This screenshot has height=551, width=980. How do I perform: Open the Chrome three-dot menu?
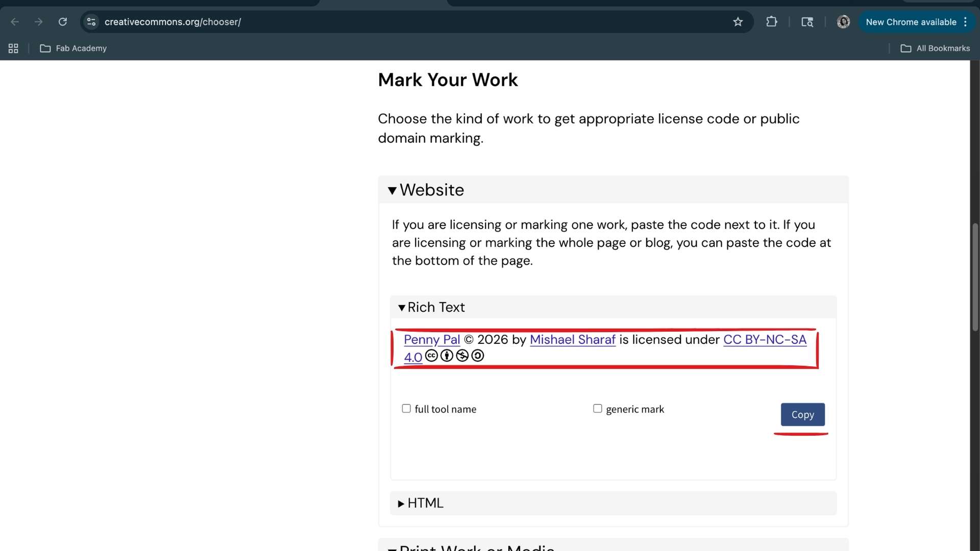tap(965, 22)
